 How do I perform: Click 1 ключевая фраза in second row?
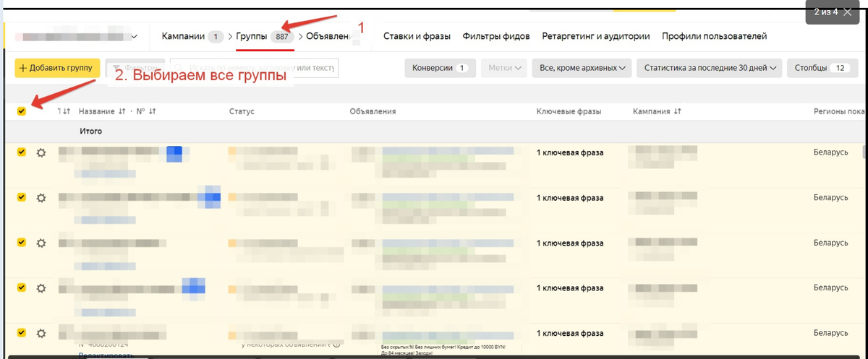[569, 197]
